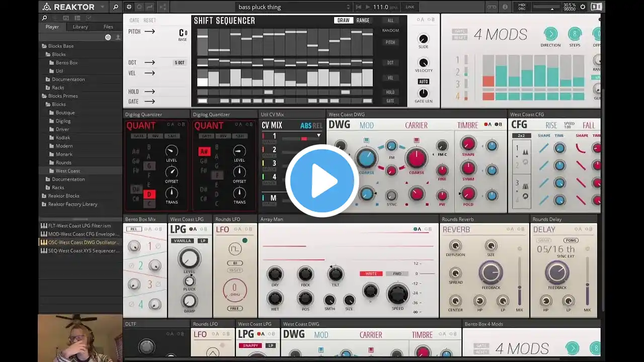Click the Shift Sequencer VELOCITY knob
Screen dimensions: 644x362
(424, 63)
